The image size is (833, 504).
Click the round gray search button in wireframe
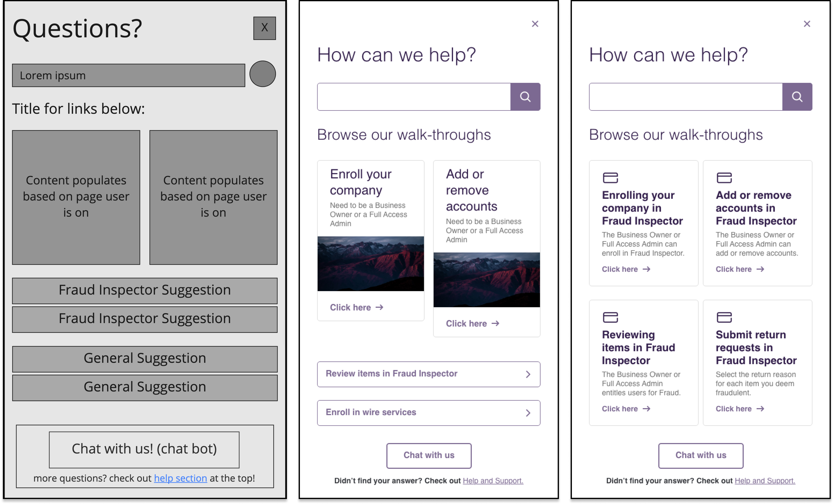(x=263, y=74)
